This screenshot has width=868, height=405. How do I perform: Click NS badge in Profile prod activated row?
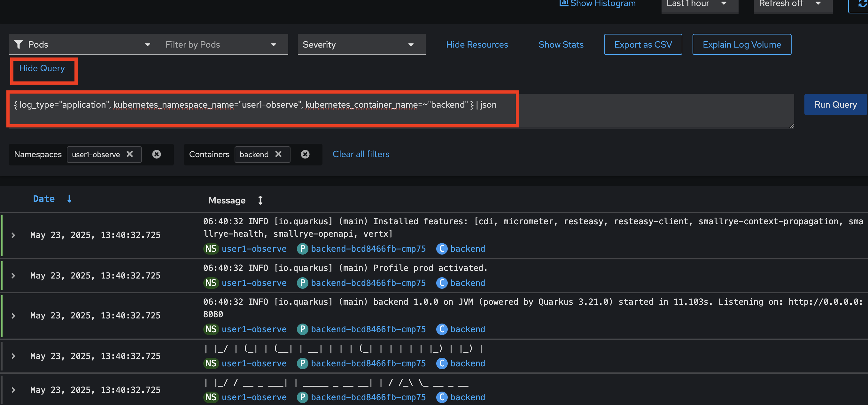[211, 283]
